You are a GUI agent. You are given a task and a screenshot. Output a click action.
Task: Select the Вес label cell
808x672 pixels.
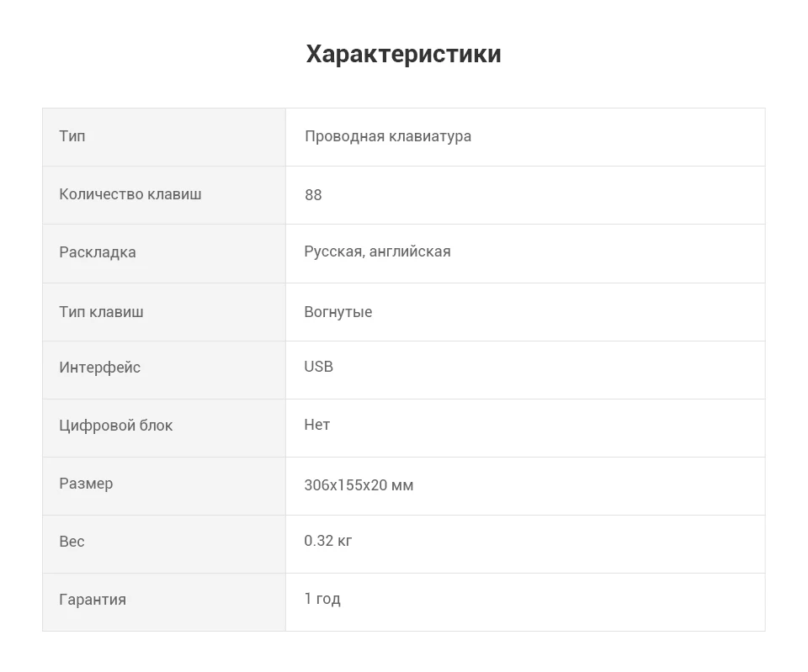pos(164,544)
